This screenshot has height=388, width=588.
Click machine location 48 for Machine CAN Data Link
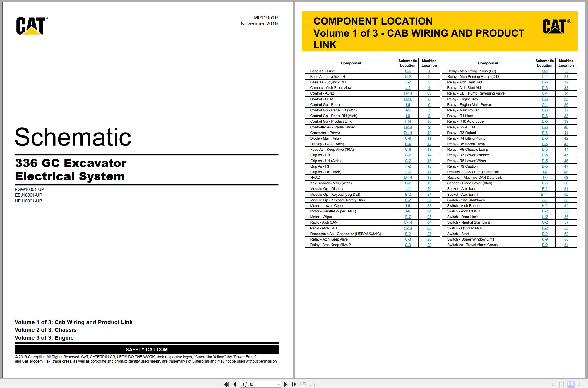566,178
